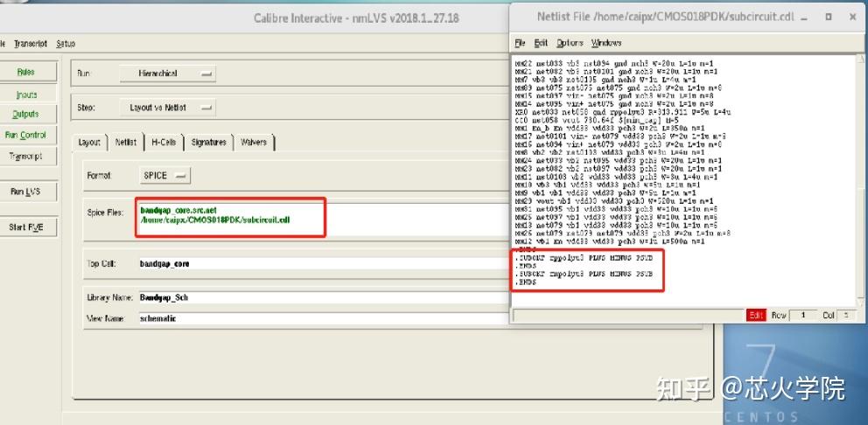This screenshot has height=425, width=868.
Task: Open Run Control panel
Action: (26, 135)
